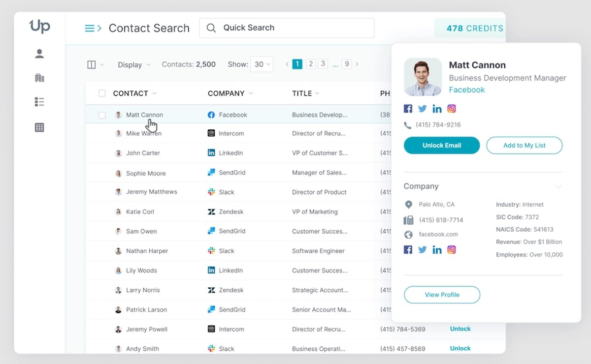Click the Instagram icon in the Company section
This screenshot has height=364, width=591.
pyautogui.click(x=452, y=249)
